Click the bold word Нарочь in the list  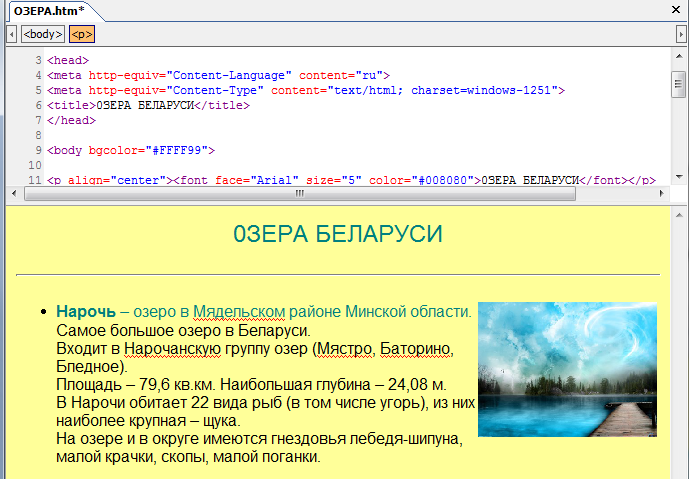click(86, 311)
